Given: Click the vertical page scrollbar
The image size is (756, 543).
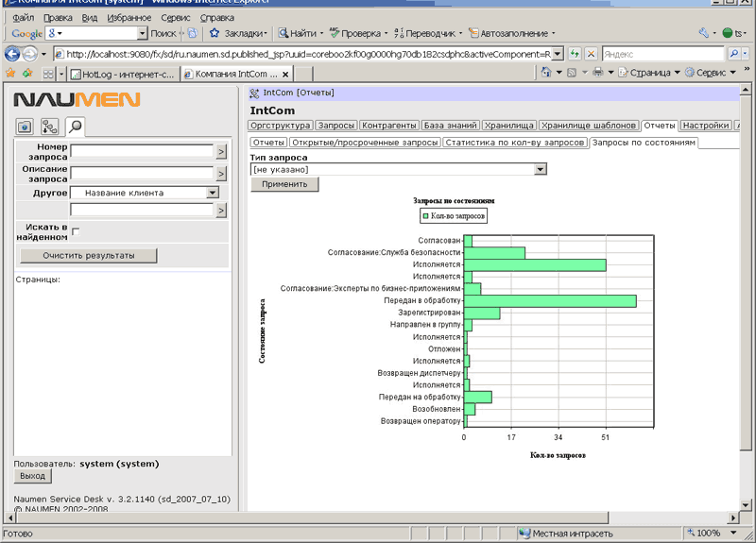Looking at the screenshot, I should point(746,275).
